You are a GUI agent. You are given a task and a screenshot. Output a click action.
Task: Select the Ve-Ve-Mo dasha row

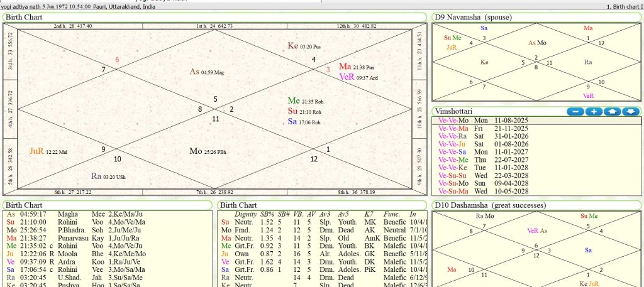[x=484, y=119]
